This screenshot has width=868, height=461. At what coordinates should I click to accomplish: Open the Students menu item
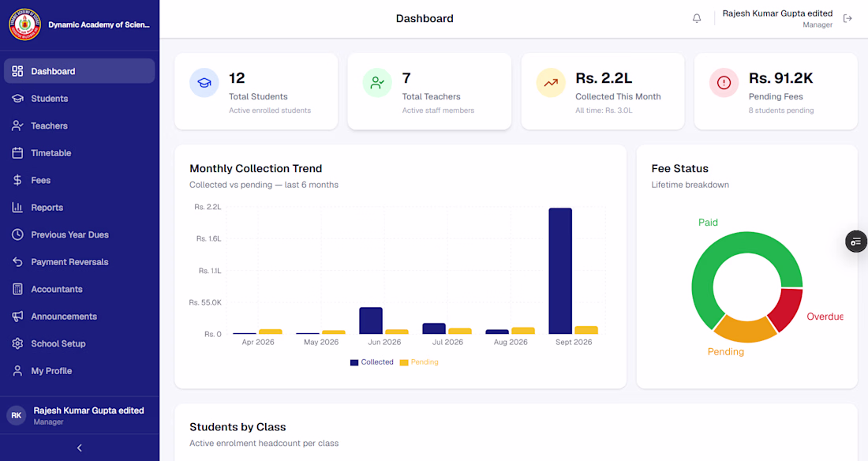(79, 98)
